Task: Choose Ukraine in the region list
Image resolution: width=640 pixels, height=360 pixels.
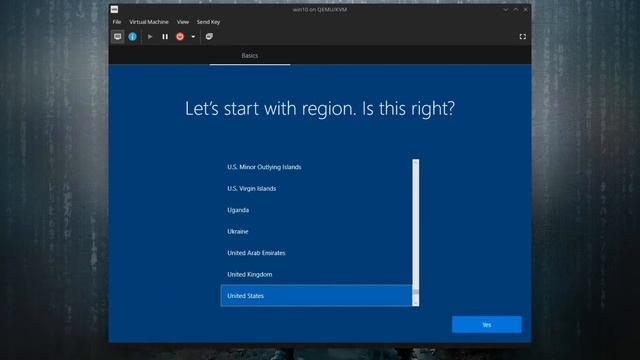Action: 316,231
